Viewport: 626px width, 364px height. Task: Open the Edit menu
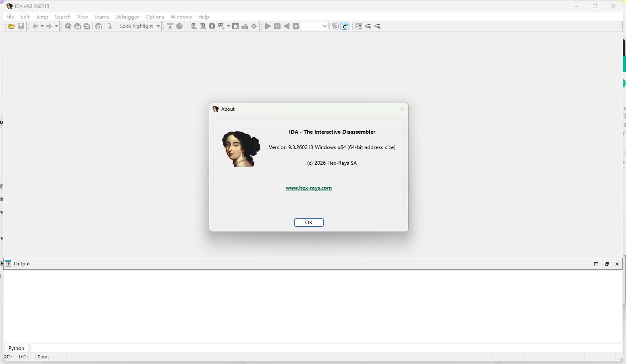point(25,17)
